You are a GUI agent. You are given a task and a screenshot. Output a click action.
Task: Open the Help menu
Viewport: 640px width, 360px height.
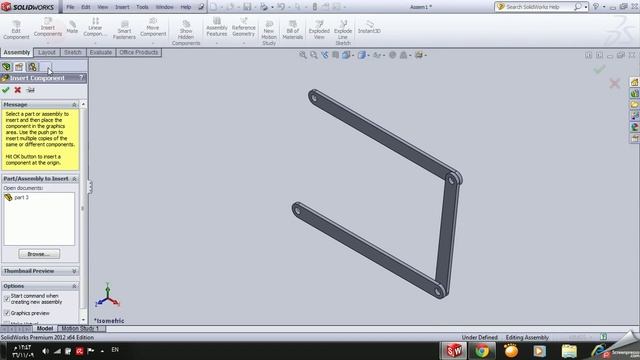tap(186, 7)
